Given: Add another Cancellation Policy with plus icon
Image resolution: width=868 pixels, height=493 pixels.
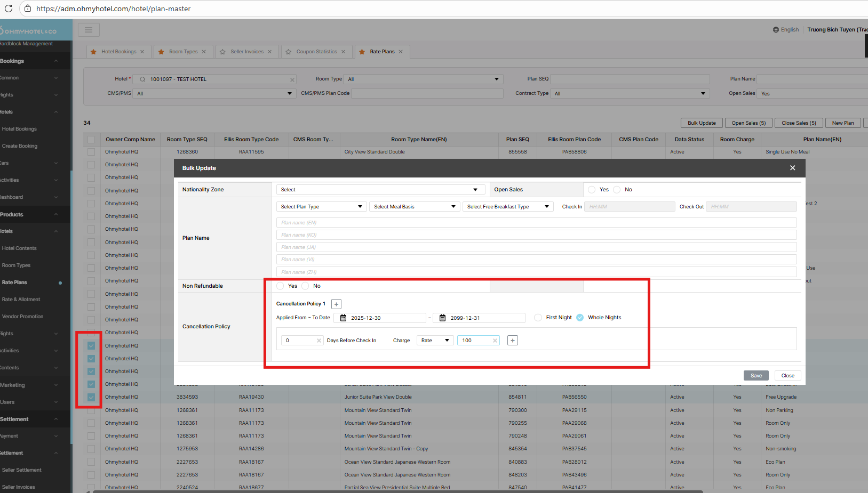Looking at the screenshot, I should pos(336,304).
